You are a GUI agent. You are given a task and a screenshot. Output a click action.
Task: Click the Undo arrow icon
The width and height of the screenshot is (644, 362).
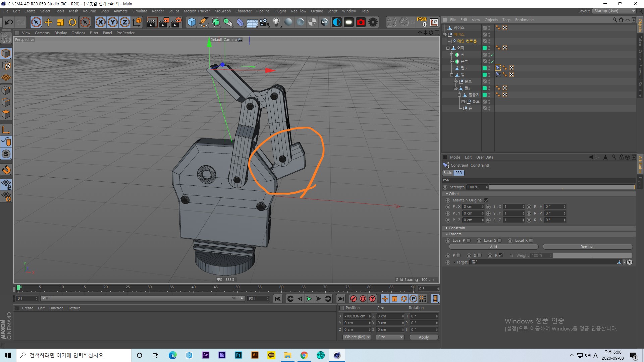pos(9,22)
